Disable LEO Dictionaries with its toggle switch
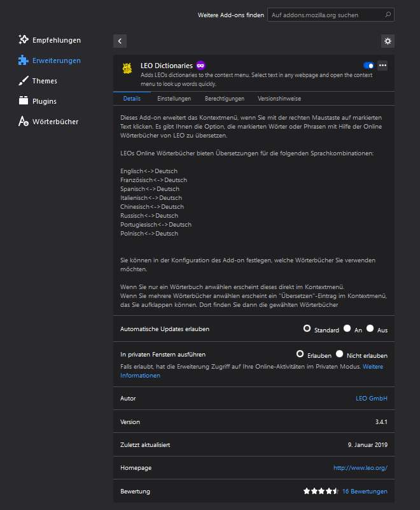This screenshot has height=510, width=420. (x=368, y=65)
